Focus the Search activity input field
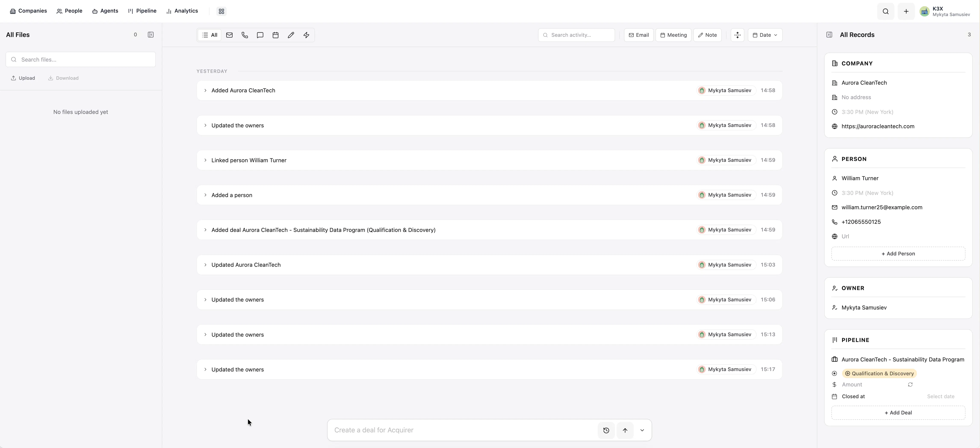The height and width of the screenshot is (448, 980). pyautogui.click(x=576, y=35)
